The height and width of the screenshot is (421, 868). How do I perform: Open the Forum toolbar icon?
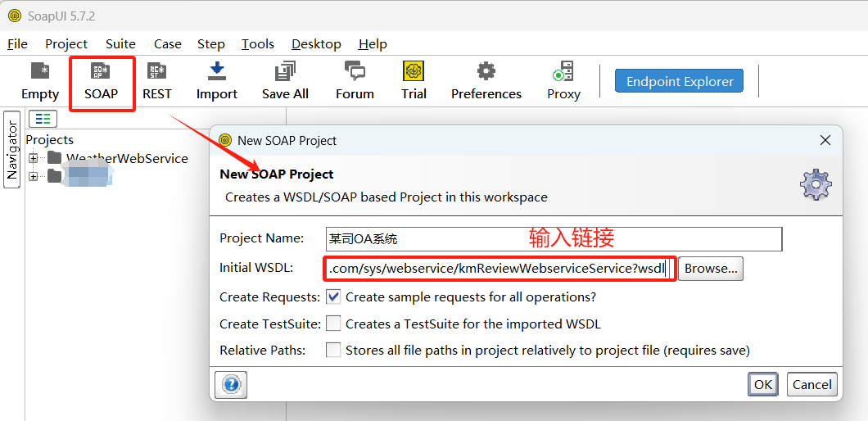click(355, 82)
